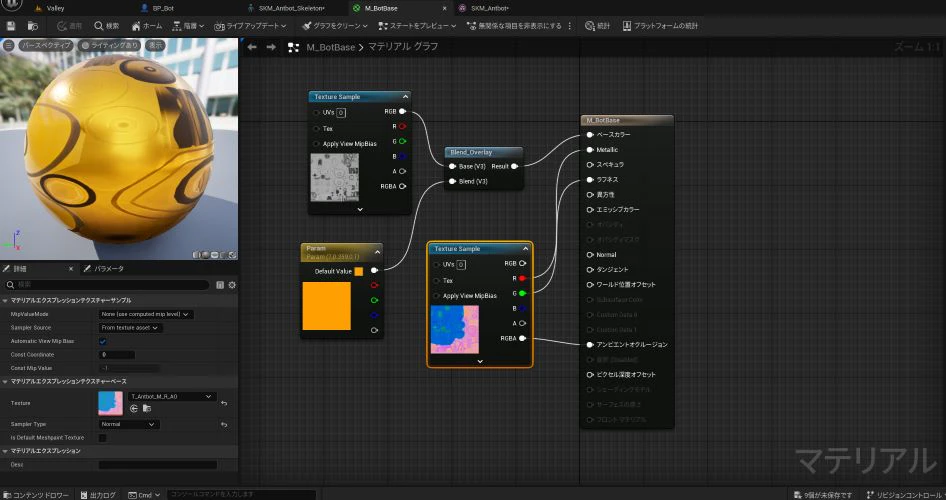Select the plane preview mesh icon

pyautogui.click(x=214, y=255)
